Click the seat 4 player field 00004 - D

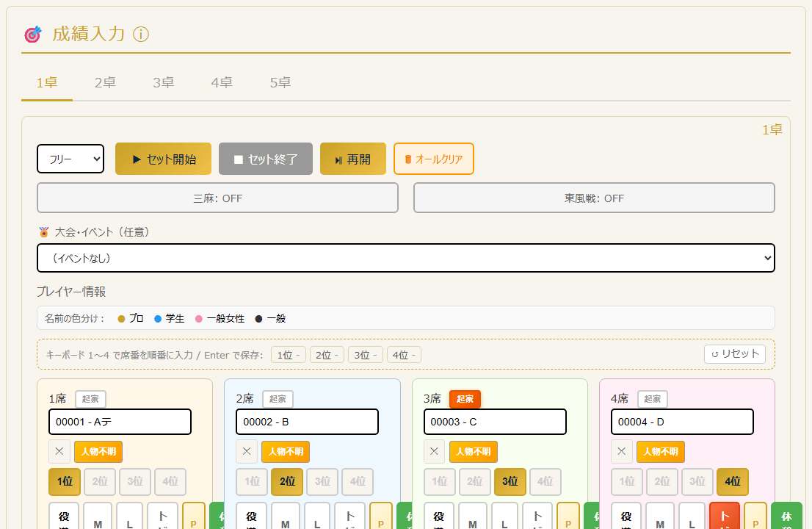(x=682, y=422)
